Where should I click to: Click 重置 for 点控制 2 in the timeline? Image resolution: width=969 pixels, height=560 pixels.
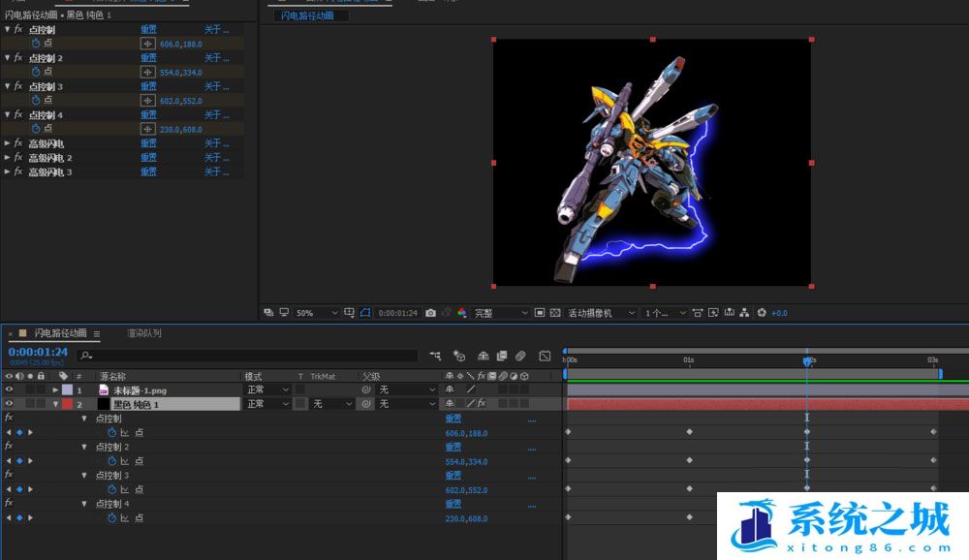pyautogui.click(x=453, y=447)
